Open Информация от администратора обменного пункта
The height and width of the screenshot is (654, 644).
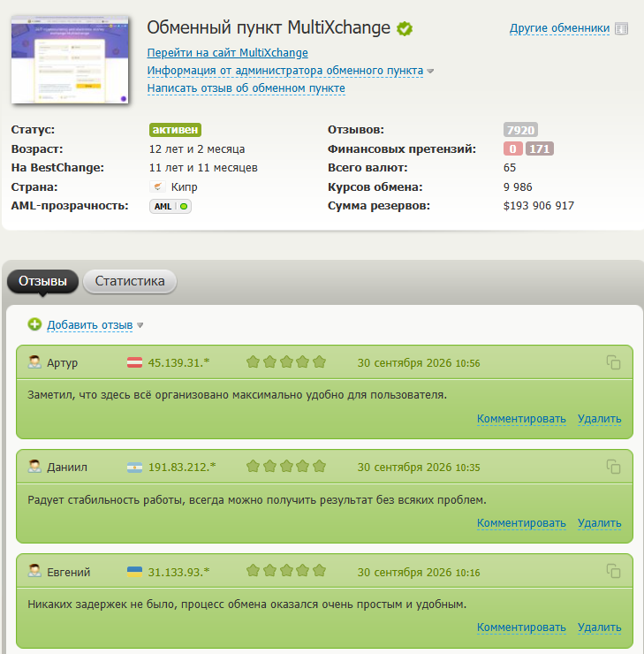coord(285,71)
